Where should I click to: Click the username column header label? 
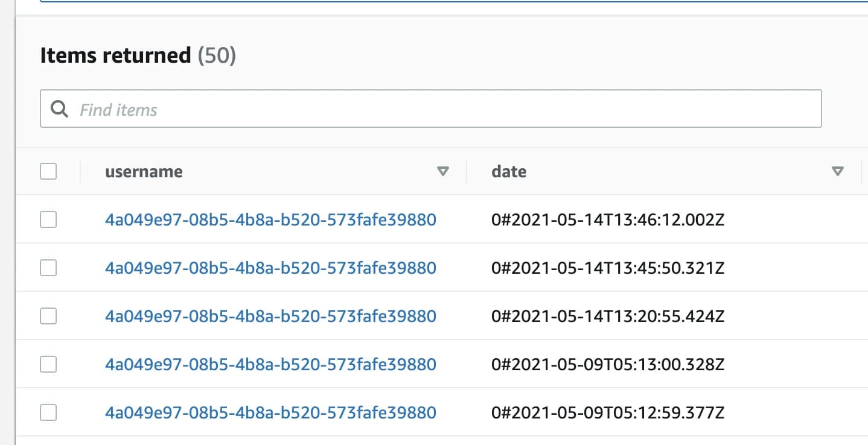[144, 172]
